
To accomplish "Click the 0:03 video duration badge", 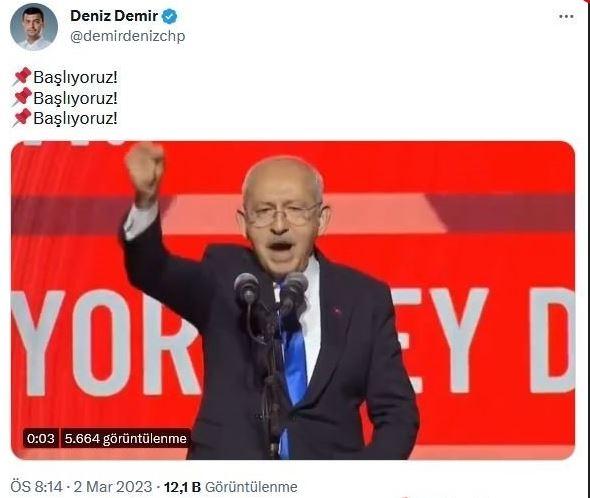I will pos(41,439).
